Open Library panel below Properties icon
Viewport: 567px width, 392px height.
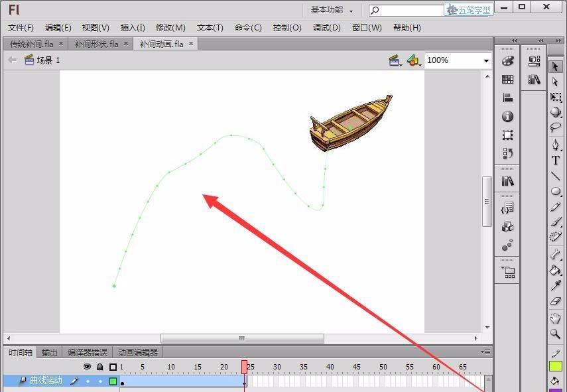pyautogui.click(x=534, y=79)
